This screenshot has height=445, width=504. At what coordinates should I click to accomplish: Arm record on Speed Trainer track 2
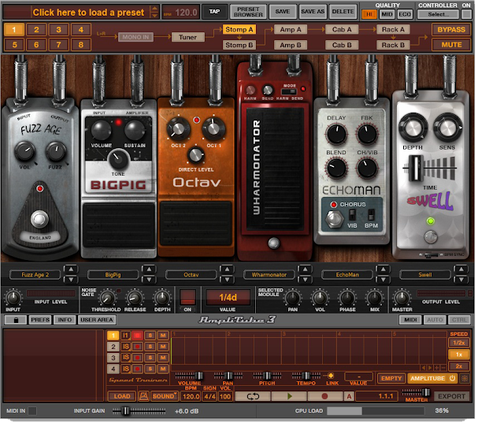[138, 347]
